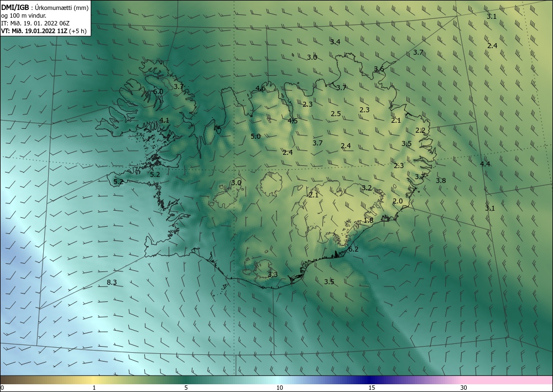Click the 2.0 value label
This screenshot has height=392, width=553.
tap(398, 201)
